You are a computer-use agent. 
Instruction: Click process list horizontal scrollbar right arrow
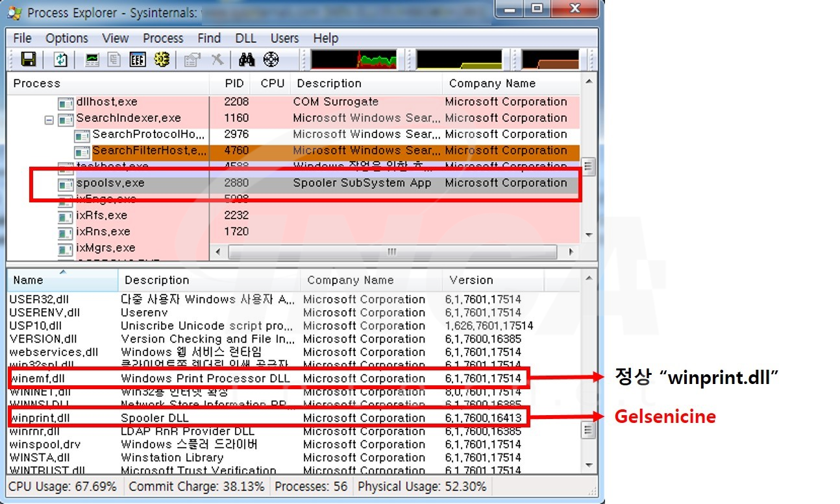572,252
